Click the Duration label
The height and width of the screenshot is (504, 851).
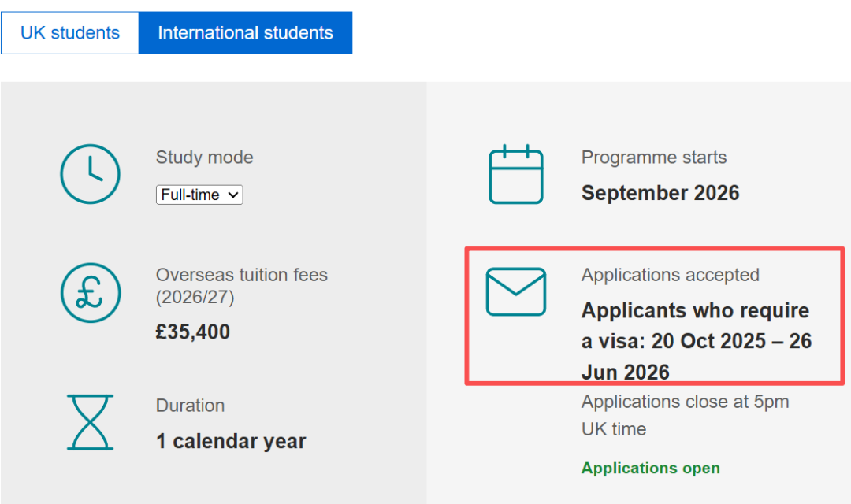[x=190, y=406]
